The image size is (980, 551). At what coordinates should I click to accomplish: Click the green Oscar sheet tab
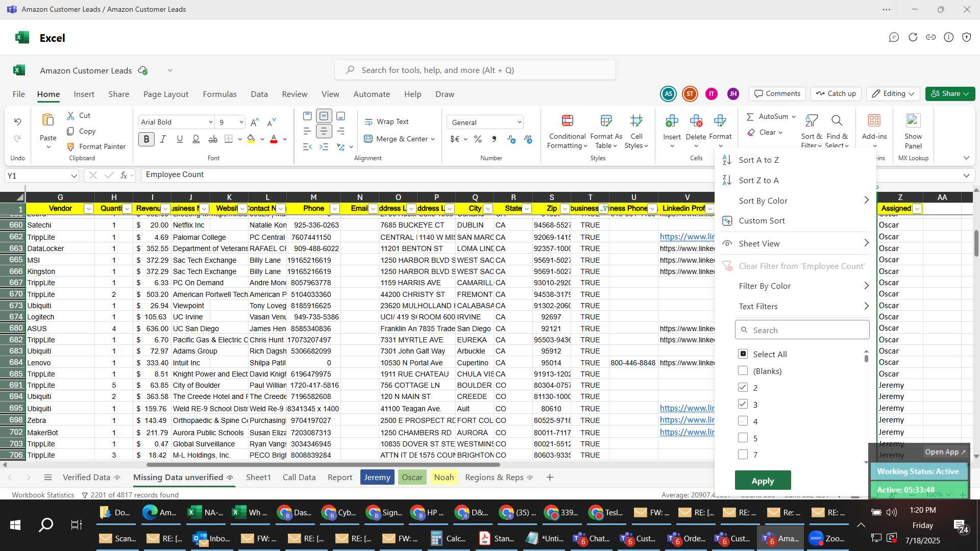tap(412, 478)
